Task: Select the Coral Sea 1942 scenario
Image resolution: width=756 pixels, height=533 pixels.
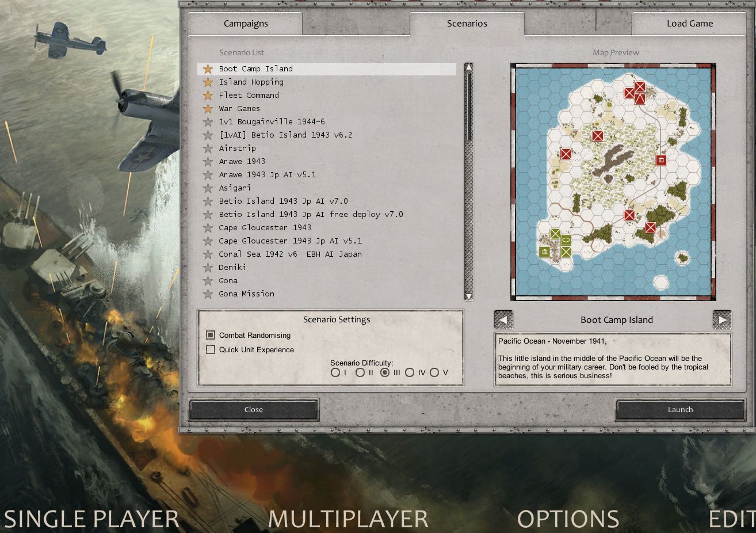Action: [x=288, y=254]
